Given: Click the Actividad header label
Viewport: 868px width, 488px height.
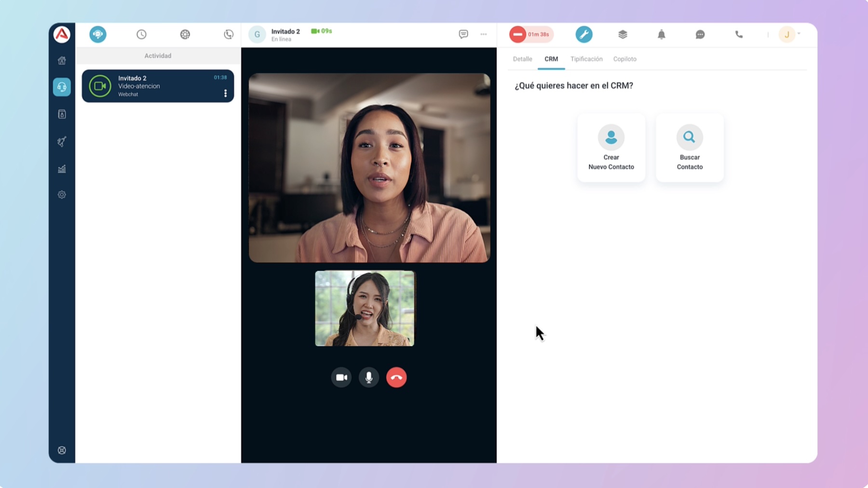Looking at the screenshot, I should (x=158, y=55).
